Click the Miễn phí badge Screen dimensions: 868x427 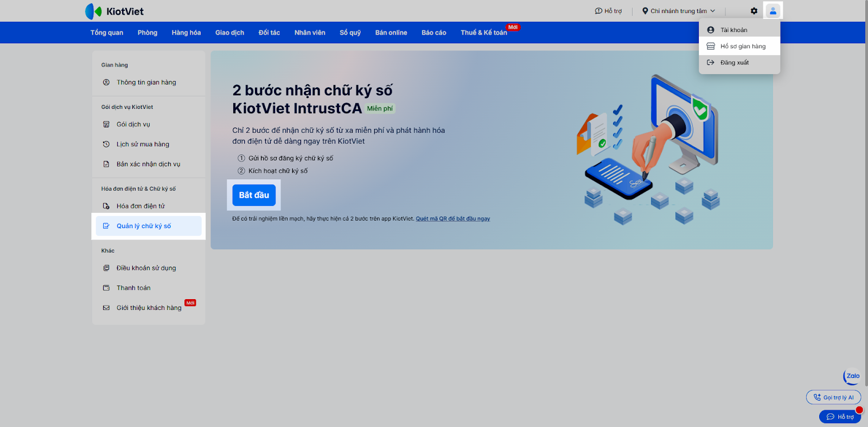(x=380, y=108)
